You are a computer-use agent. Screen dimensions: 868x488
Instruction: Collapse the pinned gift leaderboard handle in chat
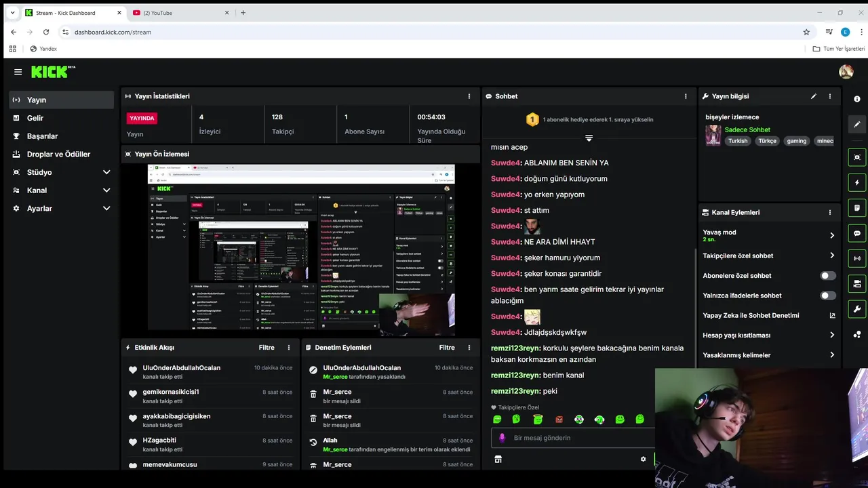tap(589, 138)
